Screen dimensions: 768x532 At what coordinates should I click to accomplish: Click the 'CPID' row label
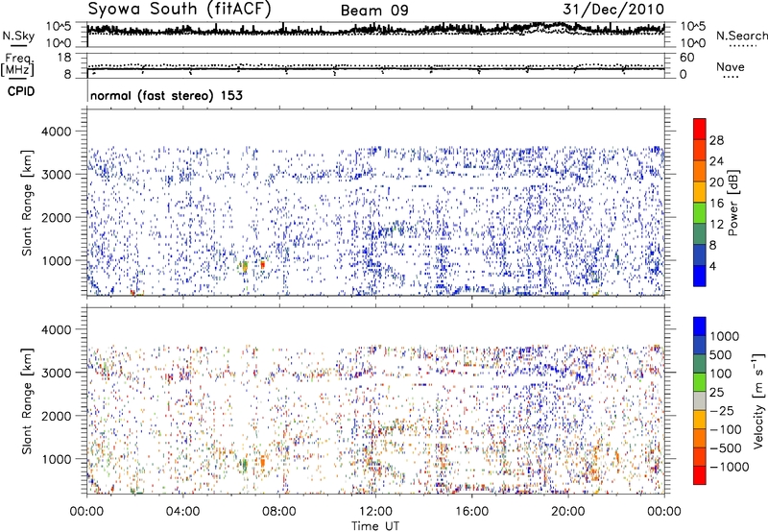click(x=21, y=91)
